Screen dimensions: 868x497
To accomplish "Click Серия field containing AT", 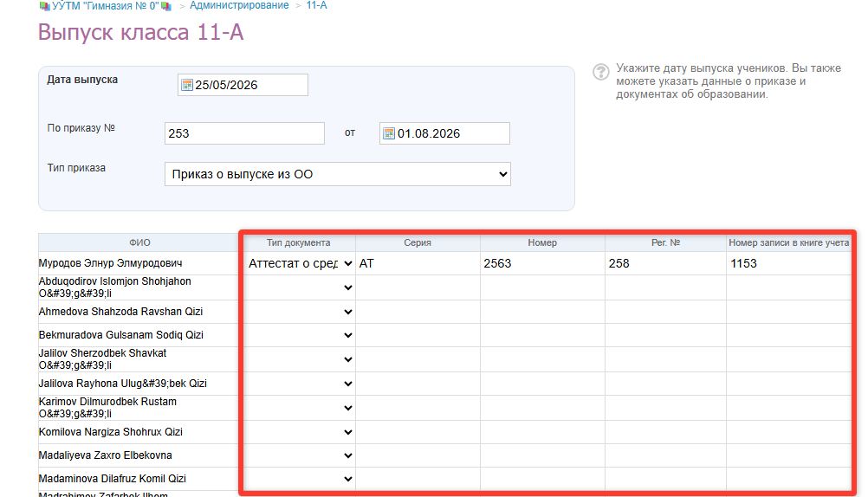I will pos(418,263).
